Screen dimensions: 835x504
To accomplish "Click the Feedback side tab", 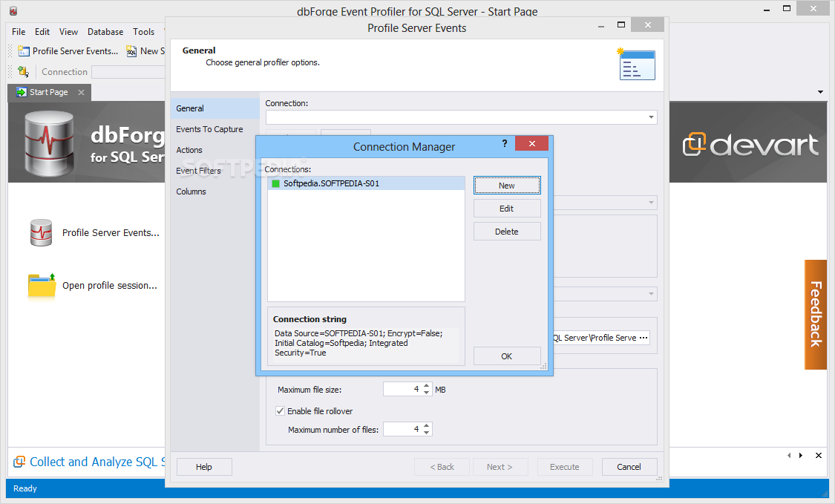I will click(815, 314).
